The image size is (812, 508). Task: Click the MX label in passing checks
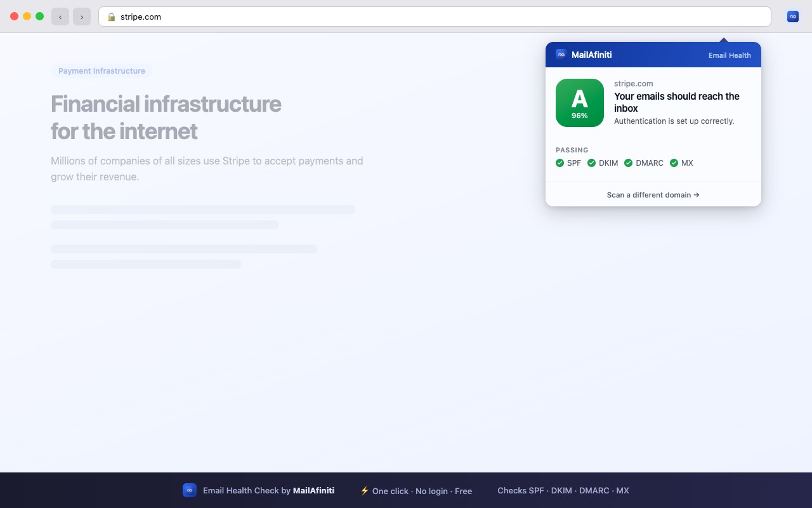(687, 163)
